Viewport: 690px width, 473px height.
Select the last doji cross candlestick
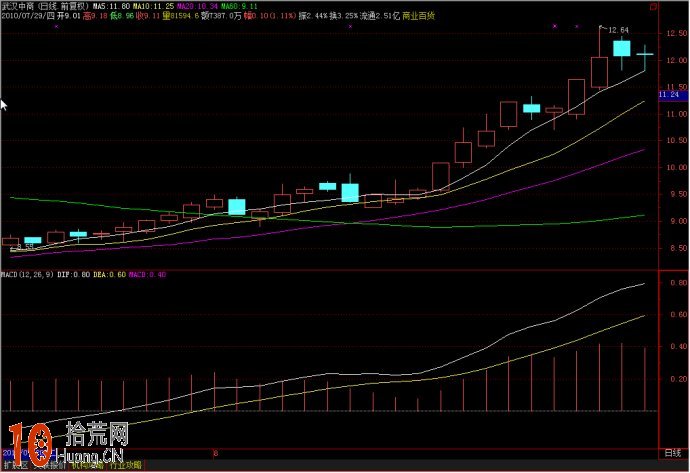click(x=645, y=54)
